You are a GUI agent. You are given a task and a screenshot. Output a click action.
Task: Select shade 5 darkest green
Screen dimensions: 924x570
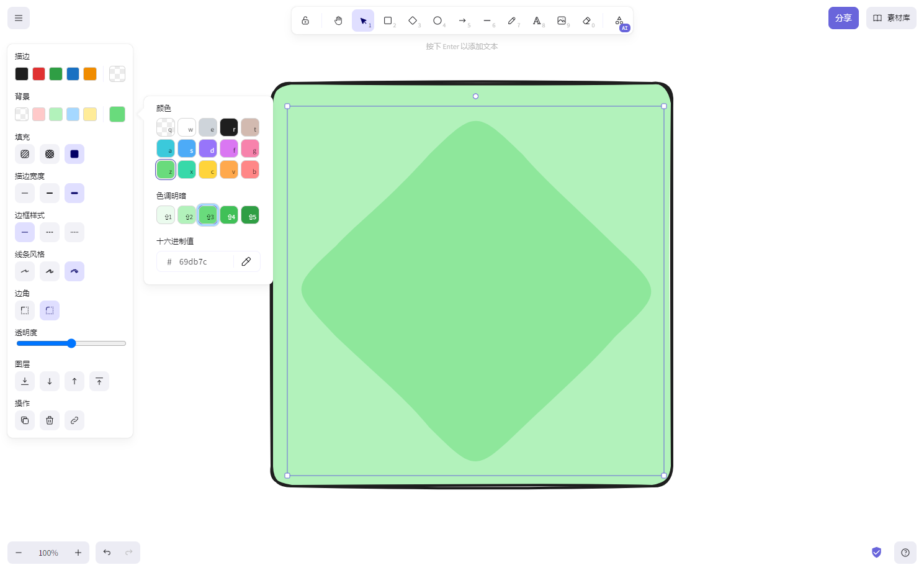click(x=250, y=215)
